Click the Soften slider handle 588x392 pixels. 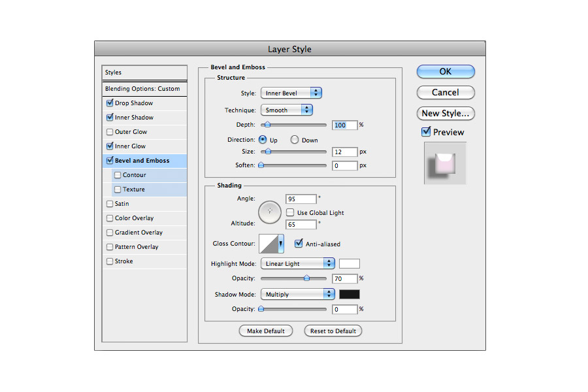(x=261, y=165)
